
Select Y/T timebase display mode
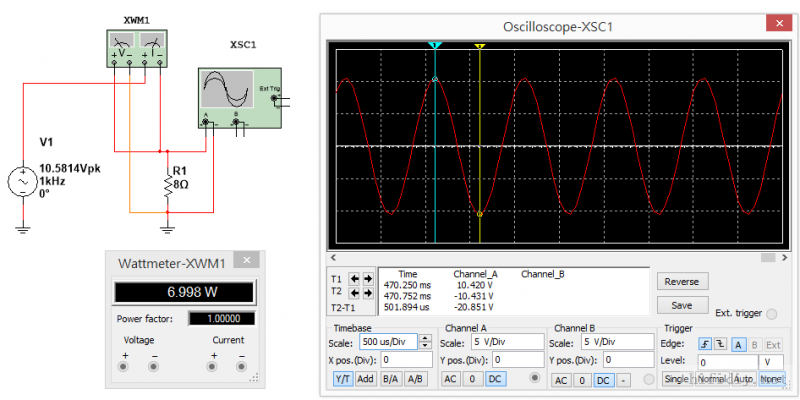pos(343,379)
